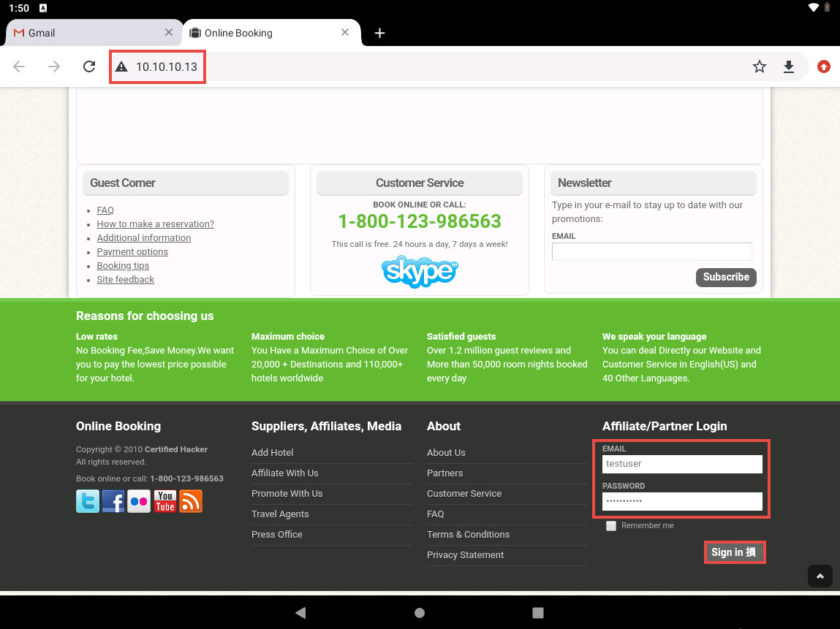Click the Flickr social icon

[139, 501]
